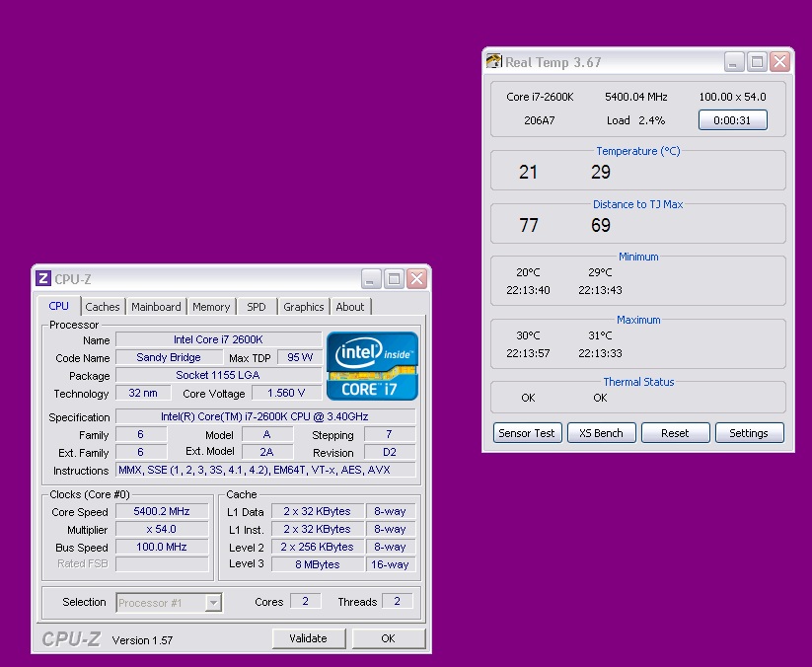Close the CPU-Z window
The height and width of the screenshot is (667, 812).
point(416,279)
